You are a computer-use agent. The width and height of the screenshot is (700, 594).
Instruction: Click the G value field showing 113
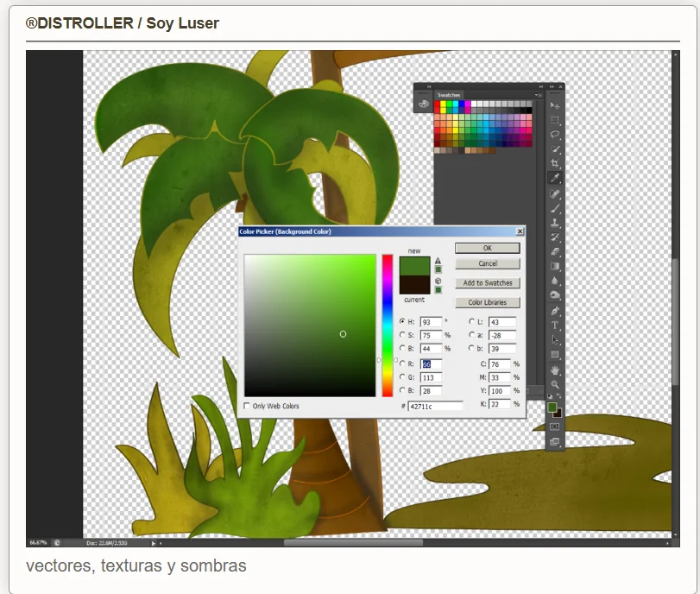click(x=431, y=377)
